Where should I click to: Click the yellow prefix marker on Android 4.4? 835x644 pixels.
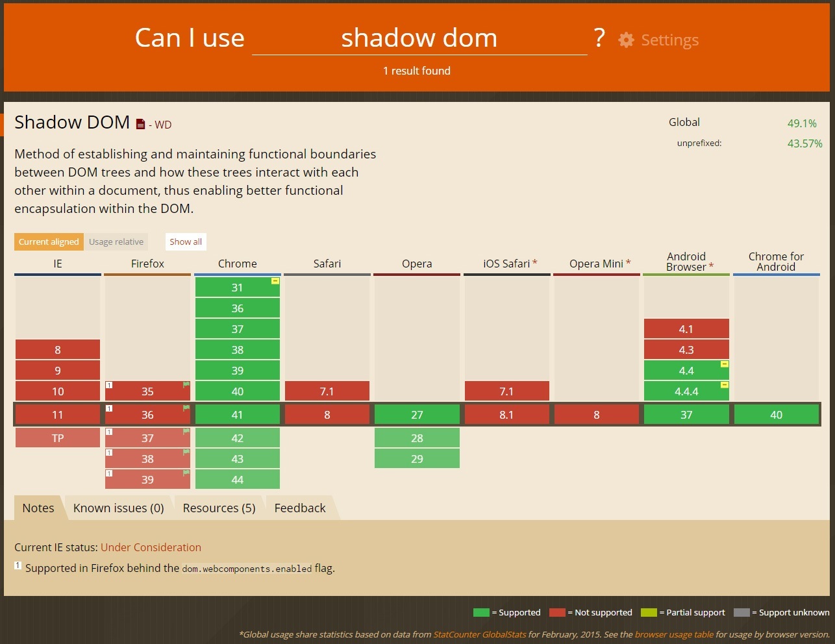(x=724, y=364)
